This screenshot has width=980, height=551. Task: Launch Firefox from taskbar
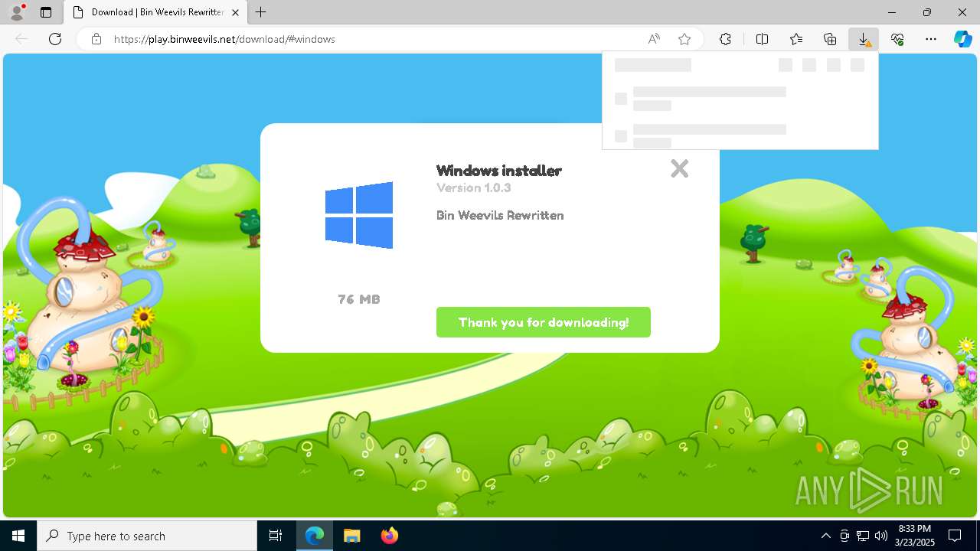pos(389,536)
